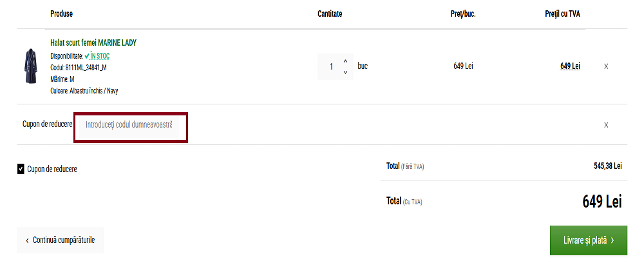Proceed with the green Livrare și plată button
644x272 pixels.
coord(588,240)
